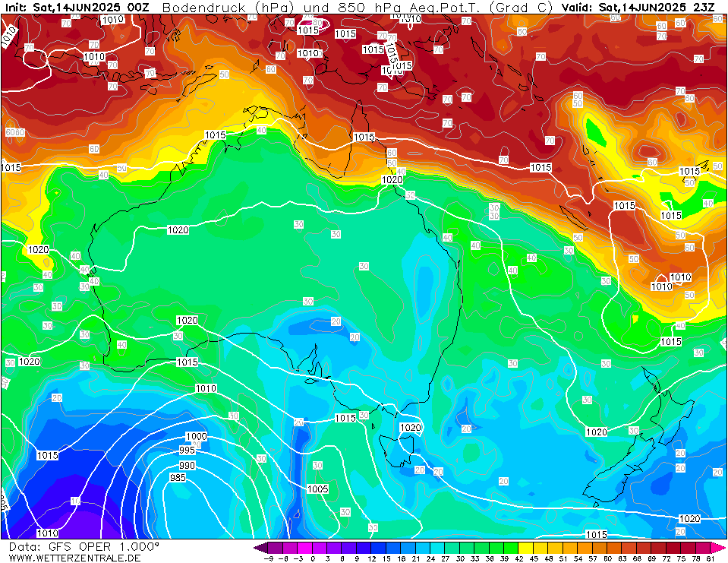Screen dimensions: 728x563
Task: Click the legend value '33'
Action: [474, 558]
